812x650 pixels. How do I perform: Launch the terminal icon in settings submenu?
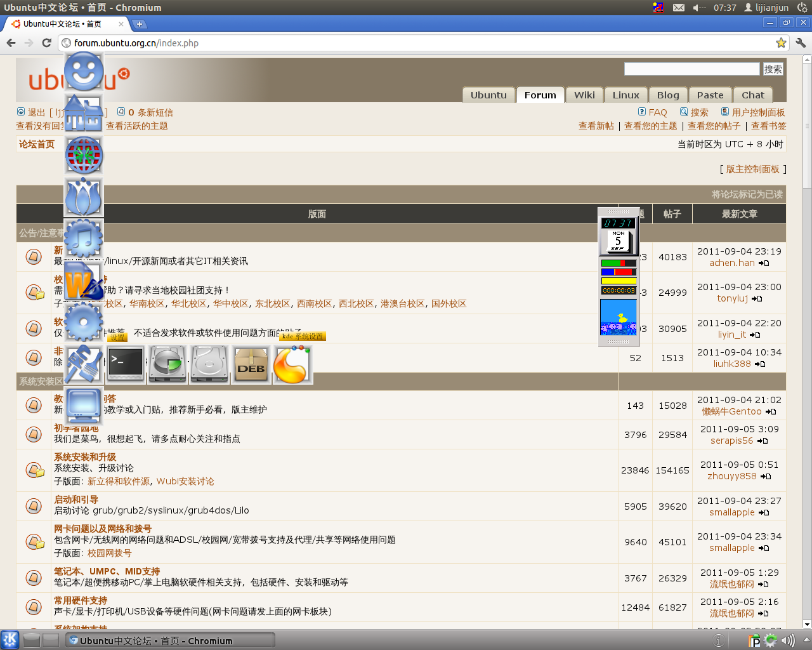coord(126,364)
